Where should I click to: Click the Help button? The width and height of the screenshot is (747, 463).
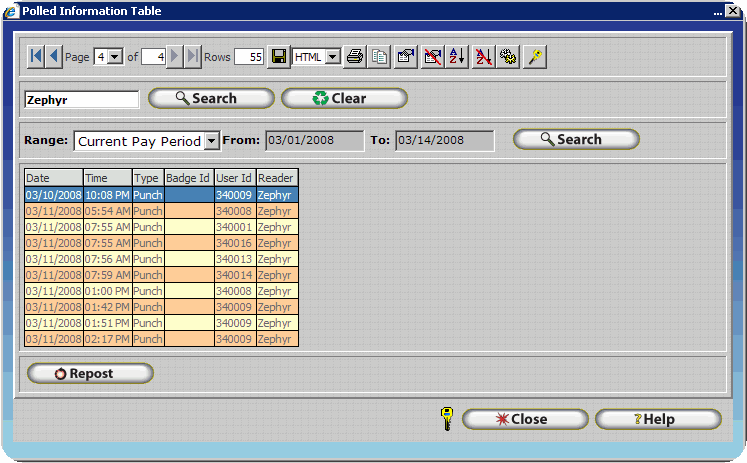657,419
